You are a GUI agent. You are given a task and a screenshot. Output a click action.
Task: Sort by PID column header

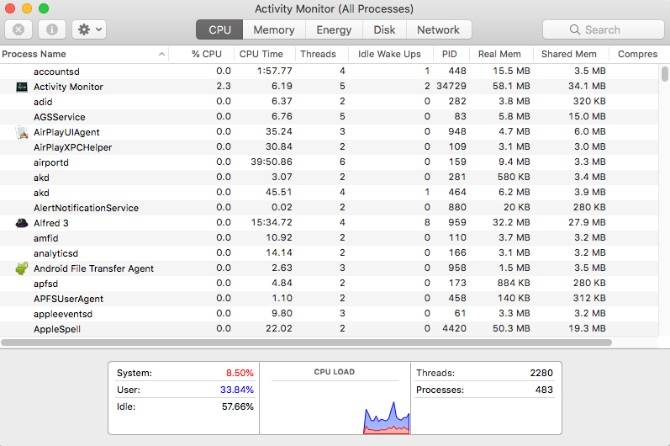point(450,54)
